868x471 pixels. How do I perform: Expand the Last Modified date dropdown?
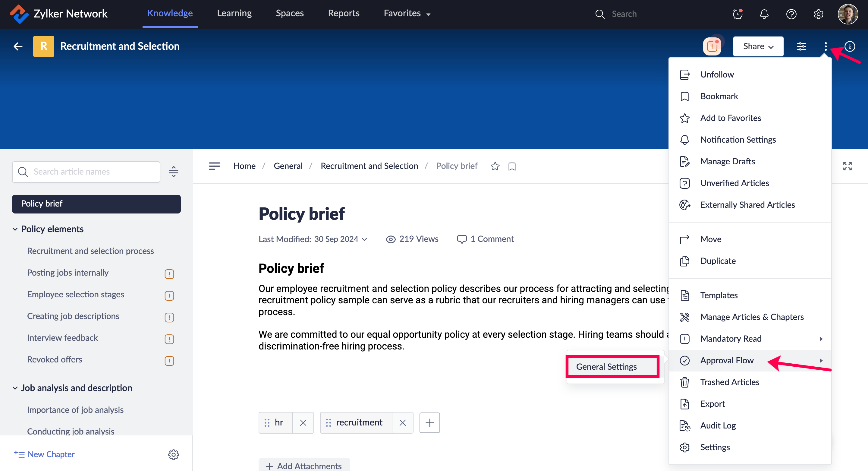(x=365, y=239)
